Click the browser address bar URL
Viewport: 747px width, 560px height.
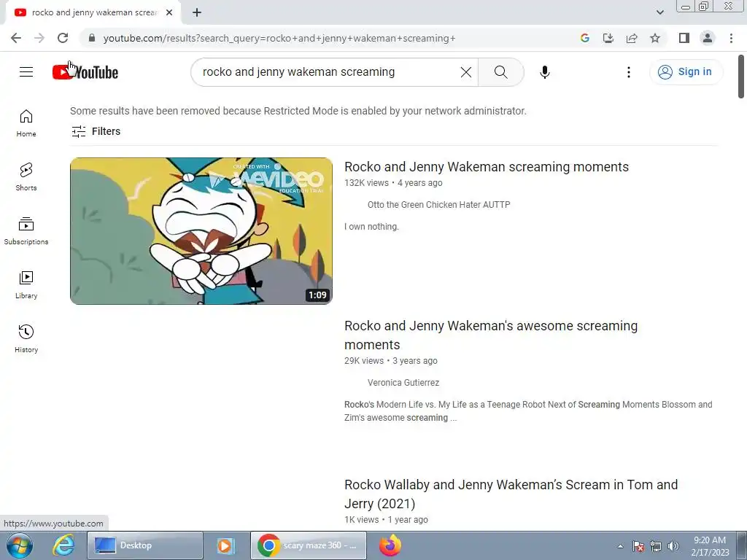pyautogui.click(x=279, y=38)
